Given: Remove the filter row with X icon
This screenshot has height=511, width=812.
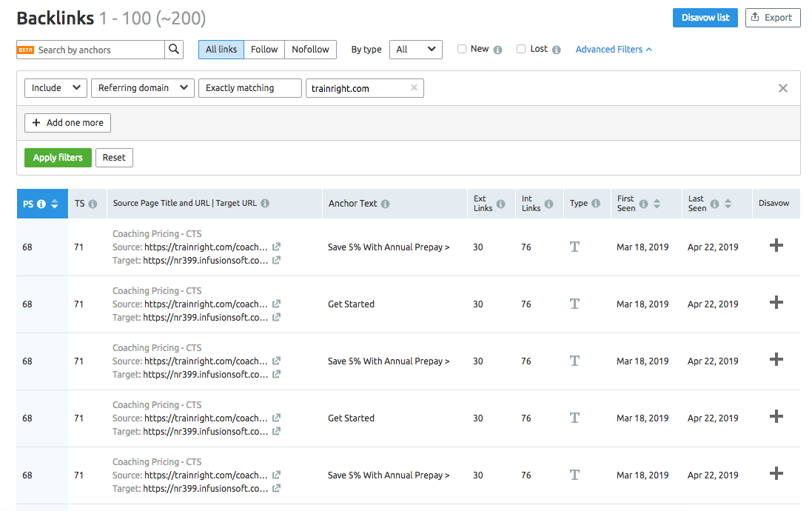Looking at the screenshot, I should pyautogui.click(x=783, y=88).
